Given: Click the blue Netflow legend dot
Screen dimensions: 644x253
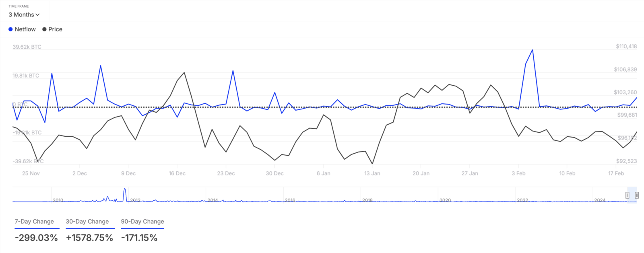Looking at the screenshot, I should (10, 29).
